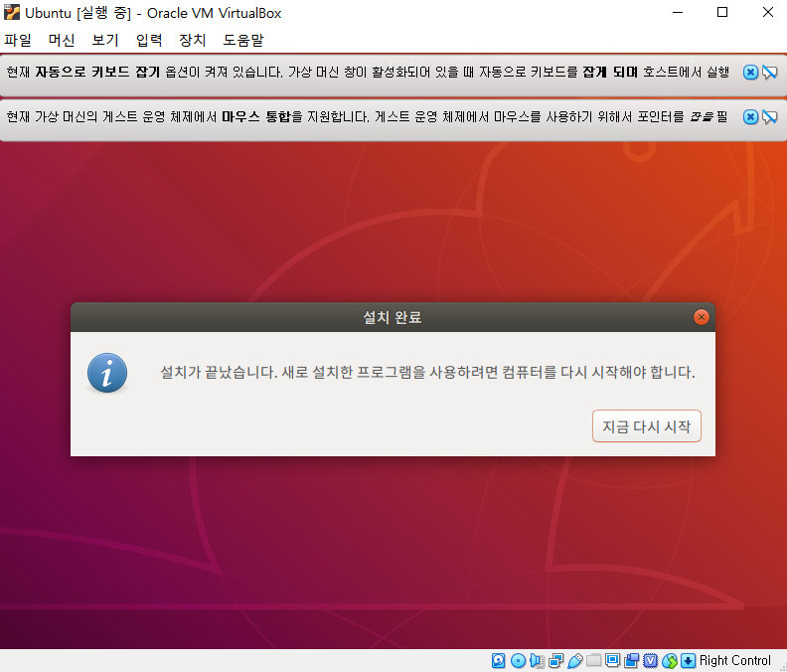Click the hard disk activity icon

[x=499, y=660]
